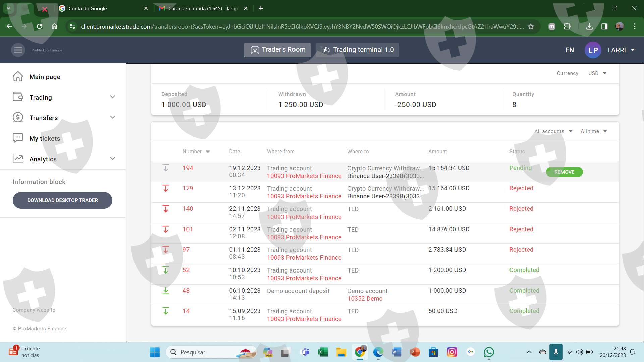Open Main page from sidebar home icon
Image resolution: width=644 pixels, height=362 pixels.
18,77
